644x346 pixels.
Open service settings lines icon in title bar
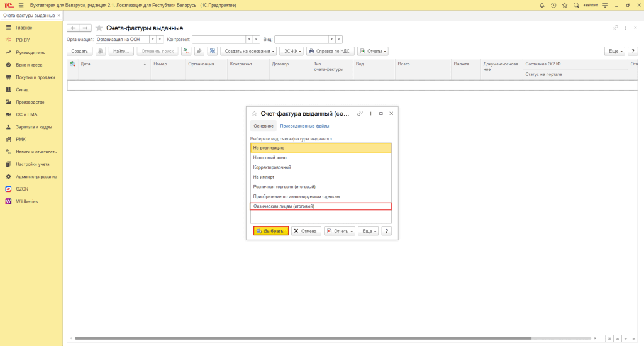(605, 5)
